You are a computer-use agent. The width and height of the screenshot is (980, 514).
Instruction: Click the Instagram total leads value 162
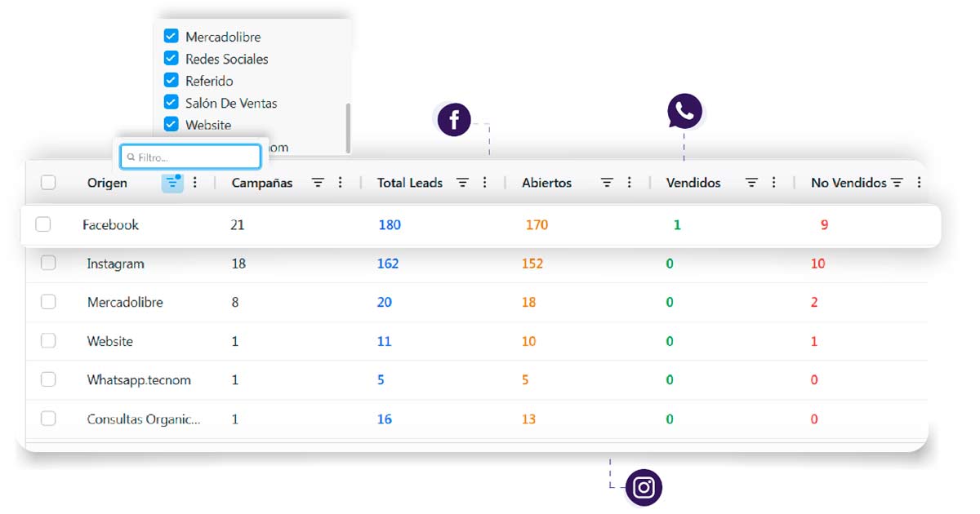(388, 264)
